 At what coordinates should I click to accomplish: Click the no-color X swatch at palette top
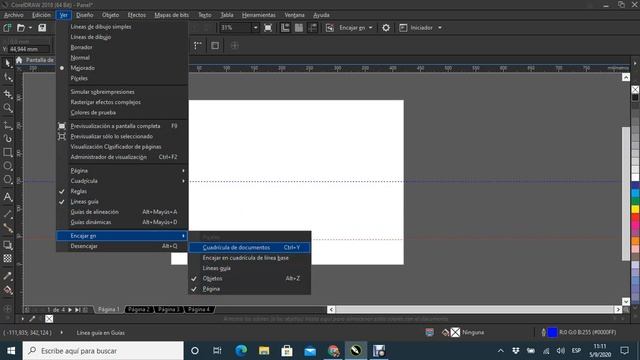[635, 89]
